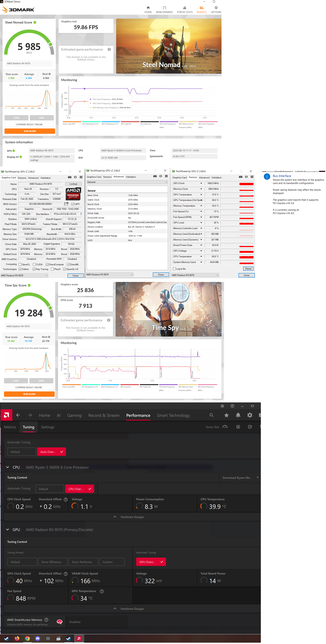The image size is (326, 644).
Task: Open the 3DMark OPTIONS gear
Action: (x=216, y=8)
